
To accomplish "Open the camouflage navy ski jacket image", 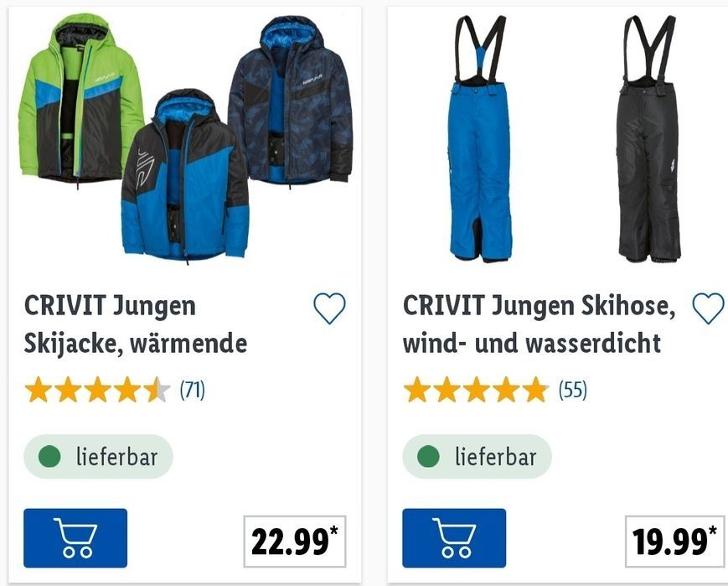I will (290, 100).
